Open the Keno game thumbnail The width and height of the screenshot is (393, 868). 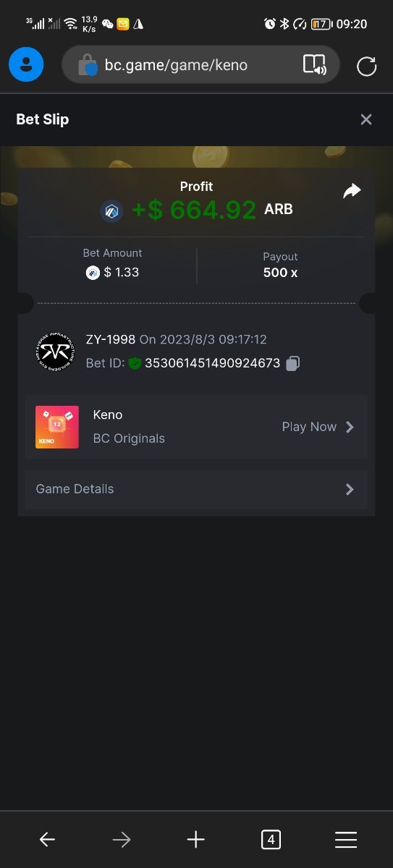coord(57,427)
